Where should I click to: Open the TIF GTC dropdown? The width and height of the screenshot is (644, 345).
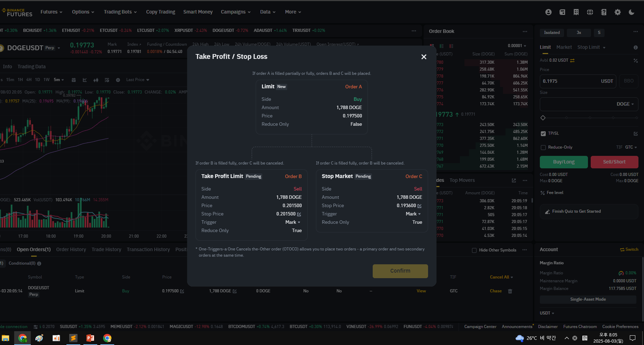631,147
